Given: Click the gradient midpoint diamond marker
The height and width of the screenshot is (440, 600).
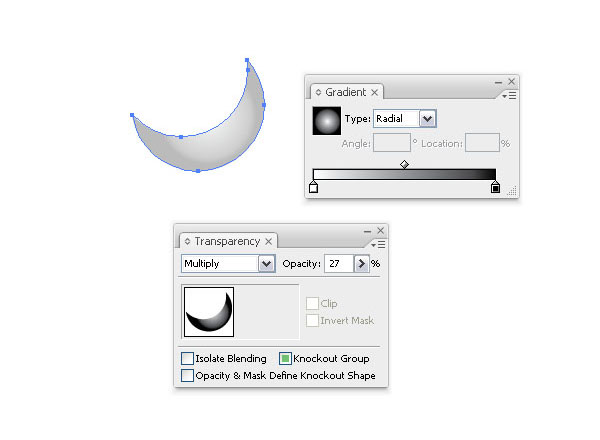Looking at the screenshot, I should (x=404, y=165).
